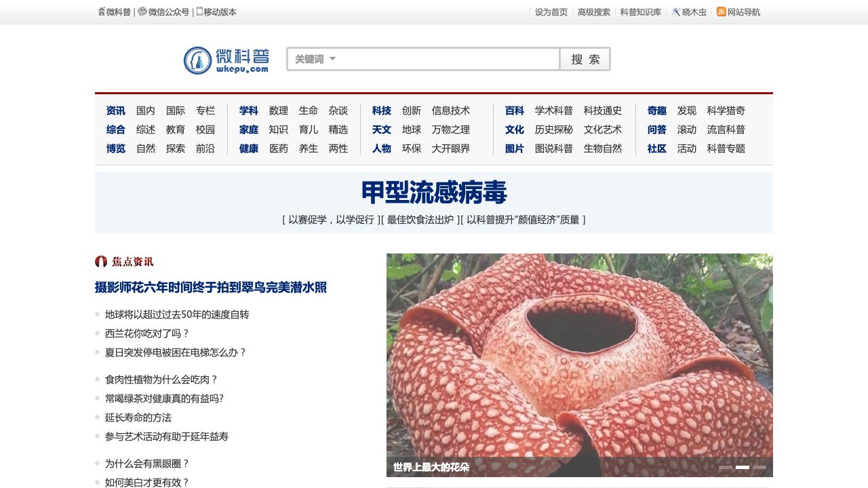Open the 微信公众号 WeChat icon
Screen dimensions: 868x488
[141, 12]
